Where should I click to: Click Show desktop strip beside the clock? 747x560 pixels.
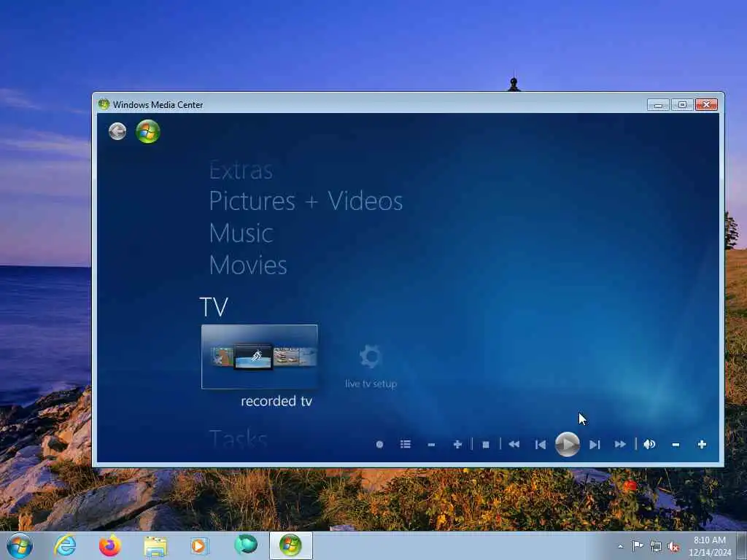tap(742, 545)
